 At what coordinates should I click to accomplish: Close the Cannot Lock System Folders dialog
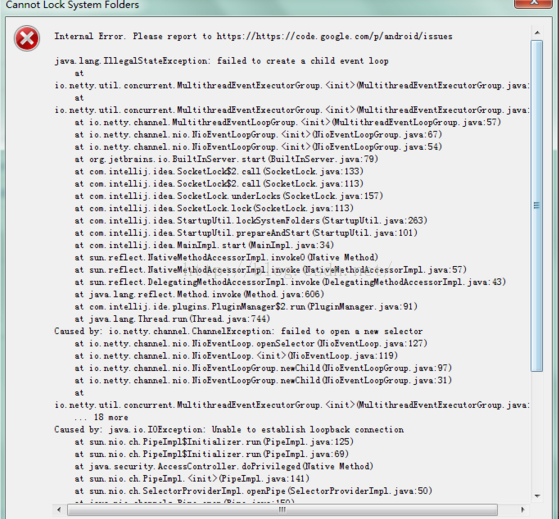pos(533,3)
